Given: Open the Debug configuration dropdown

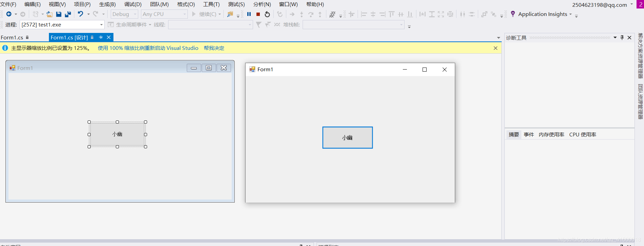Looking at the screenshot, I should tap(124, 14).
